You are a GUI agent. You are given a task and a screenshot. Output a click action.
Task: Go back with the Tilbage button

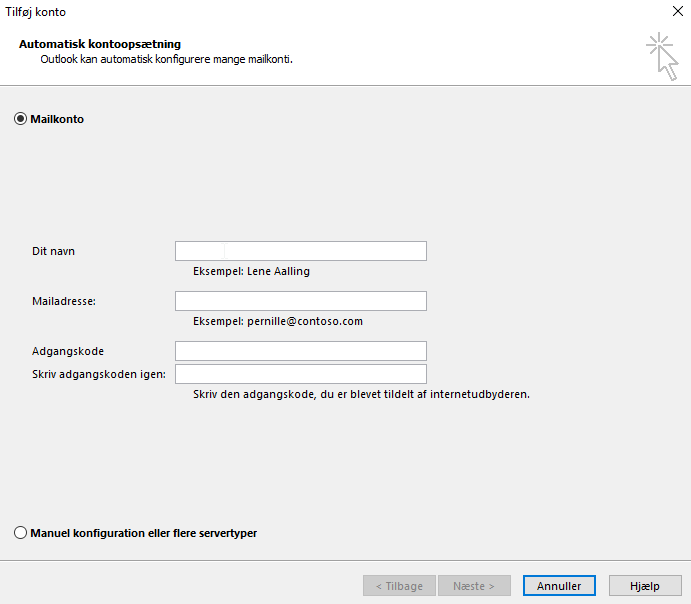tap(399, 585)
